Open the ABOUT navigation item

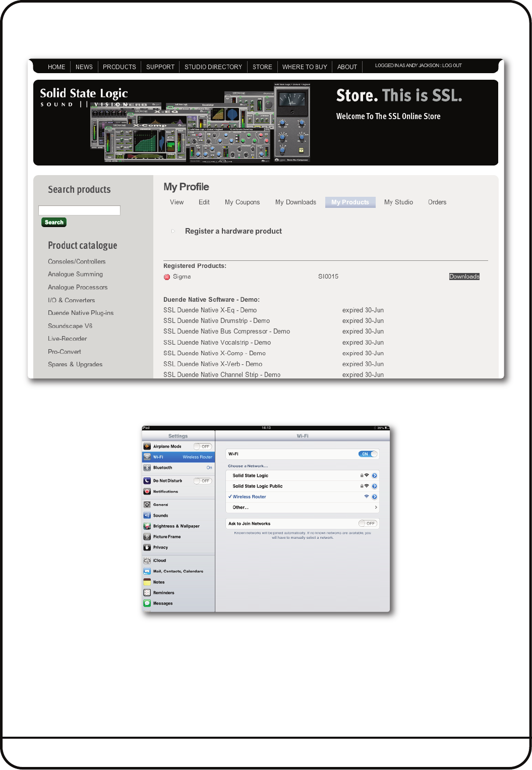click(347, 67)
